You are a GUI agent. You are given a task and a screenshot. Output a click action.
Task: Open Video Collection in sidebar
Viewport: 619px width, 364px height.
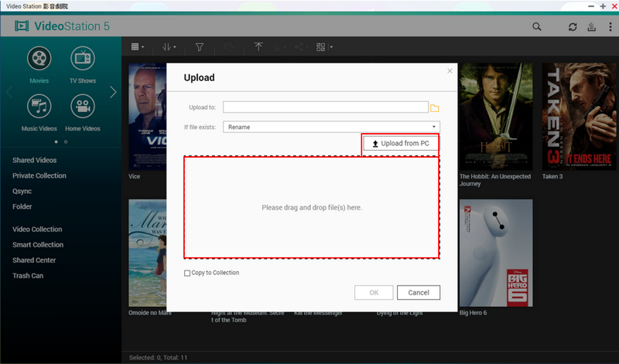click(37, 229)
